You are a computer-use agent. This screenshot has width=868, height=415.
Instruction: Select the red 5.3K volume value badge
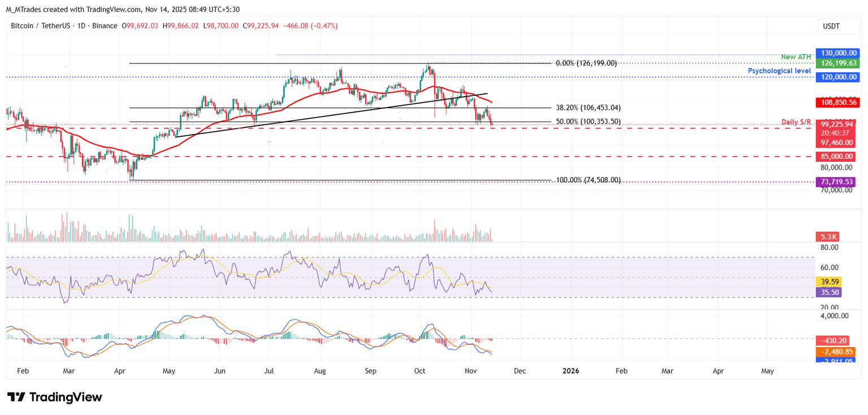pyautogui.click(x=828, y=235)
